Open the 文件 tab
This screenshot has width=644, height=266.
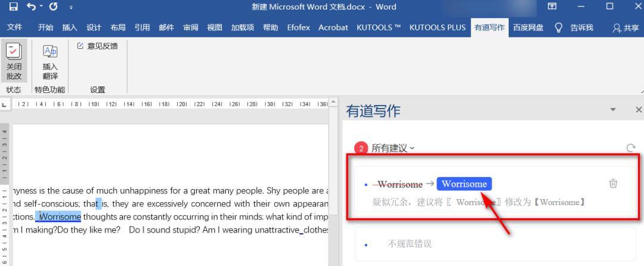tap(15, 27)
